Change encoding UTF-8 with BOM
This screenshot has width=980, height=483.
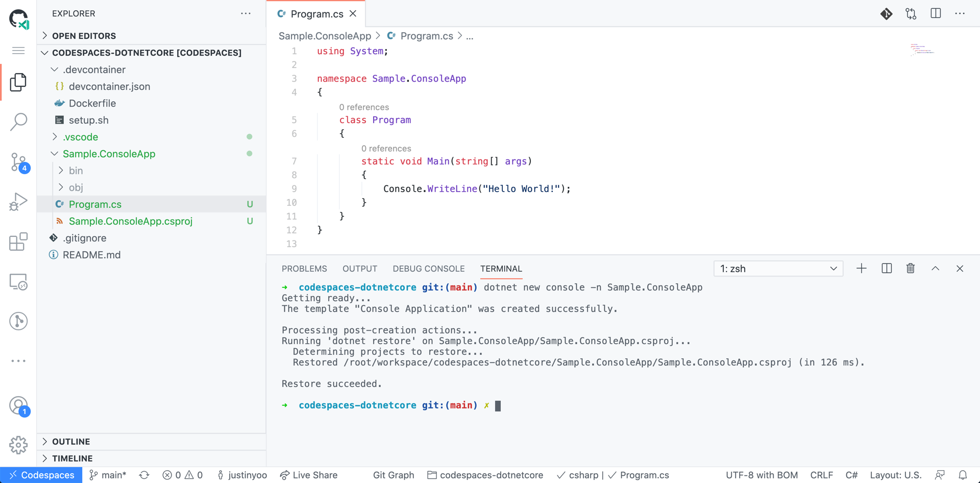(762, 475)
